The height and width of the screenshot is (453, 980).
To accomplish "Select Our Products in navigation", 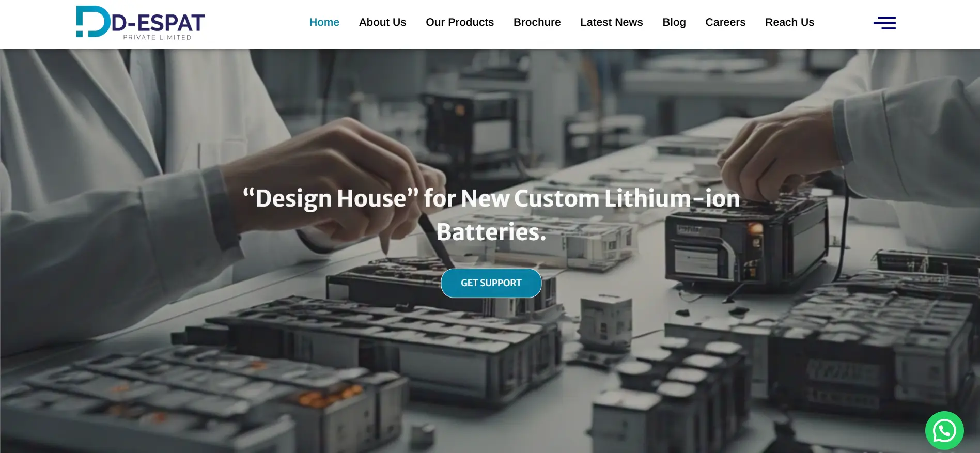I will (x=460, y=22).
